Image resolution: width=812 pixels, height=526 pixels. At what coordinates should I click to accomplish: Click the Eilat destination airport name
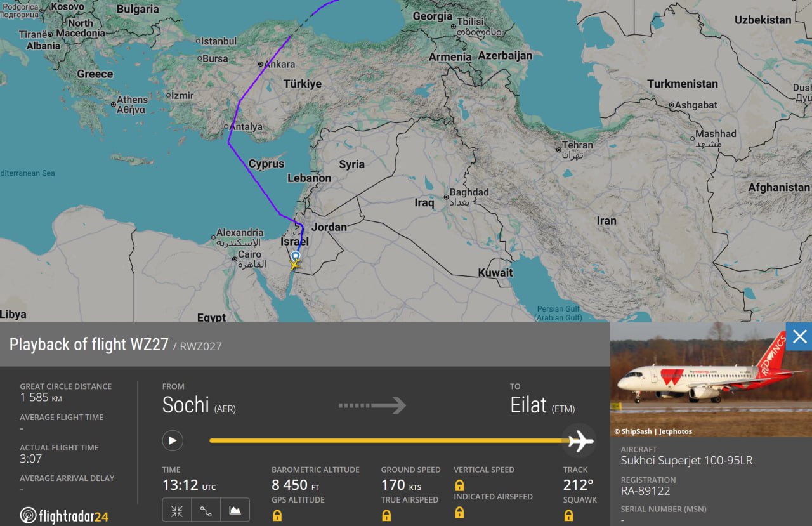[x=528, y=405]
